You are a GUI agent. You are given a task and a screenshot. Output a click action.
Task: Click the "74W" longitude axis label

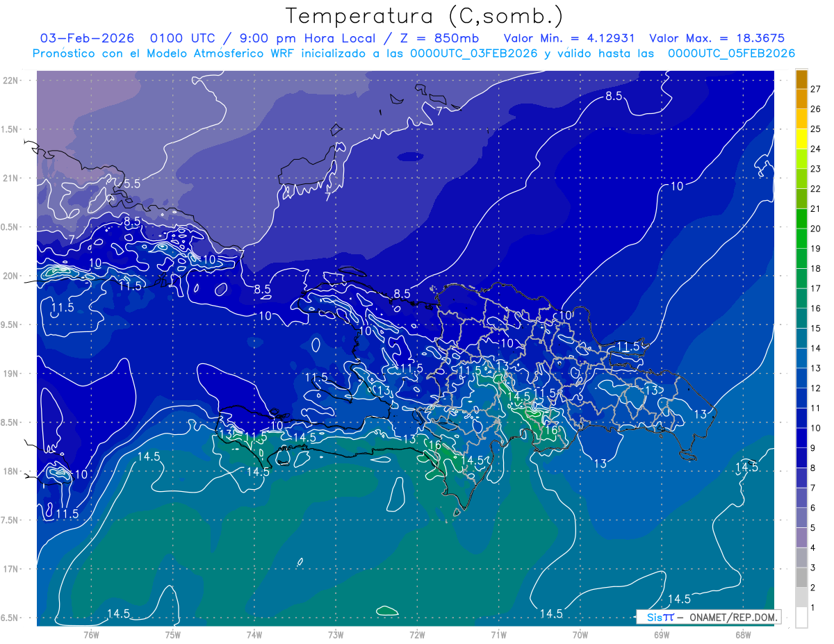(x=254, y=634)
